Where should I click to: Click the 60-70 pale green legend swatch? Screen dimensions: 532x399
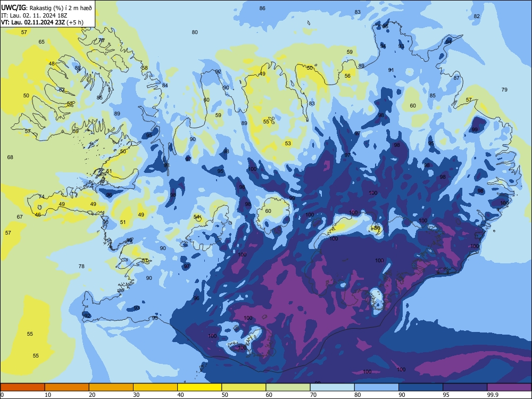pyautogui.click(x=288, y=387)
